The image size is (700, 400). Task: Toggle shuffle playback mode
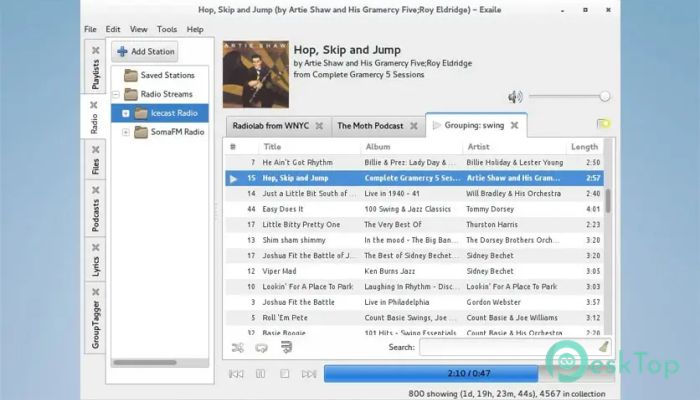point(238,347)
